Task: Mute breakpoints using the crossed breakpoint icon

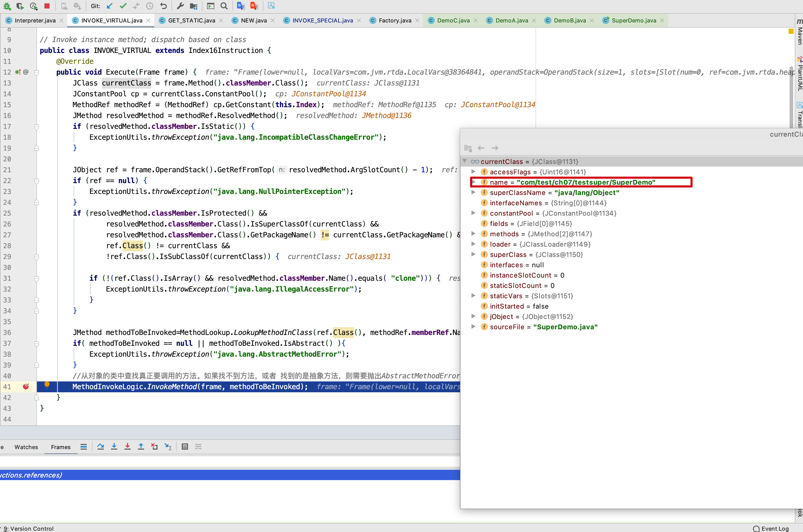Action: [x=155, y=447]
